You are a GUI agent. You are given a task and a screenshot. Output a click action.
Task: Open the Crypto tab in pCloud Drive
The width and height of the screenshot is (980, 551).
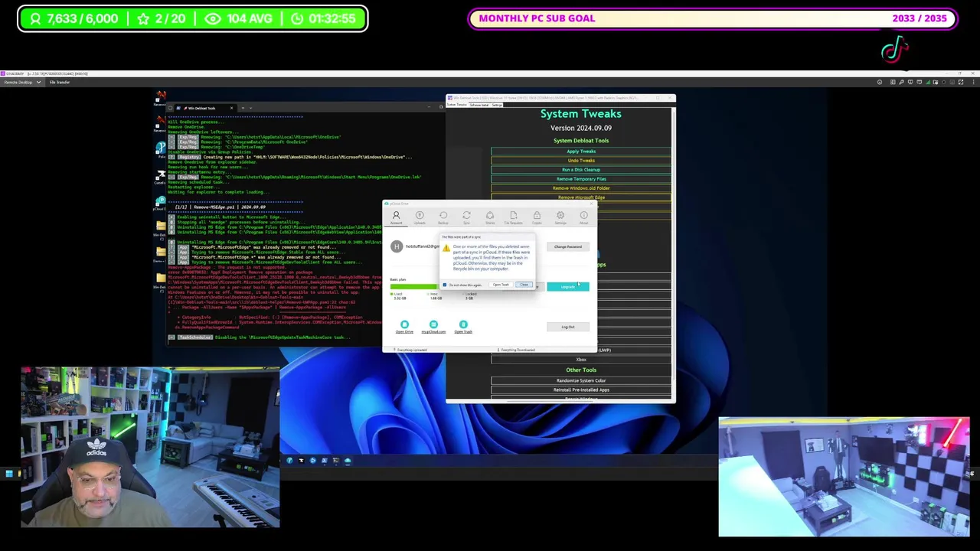(x=537, y=217)
